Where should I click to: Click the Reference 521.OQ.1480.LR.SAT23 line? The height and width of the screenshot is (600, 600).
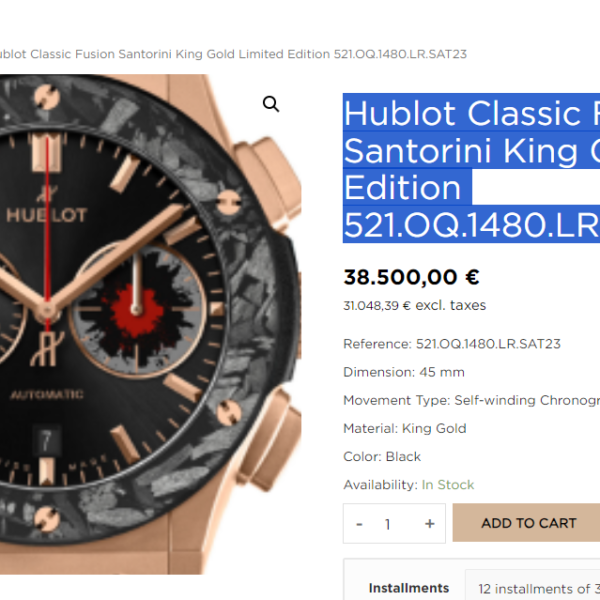pos(452,344)
